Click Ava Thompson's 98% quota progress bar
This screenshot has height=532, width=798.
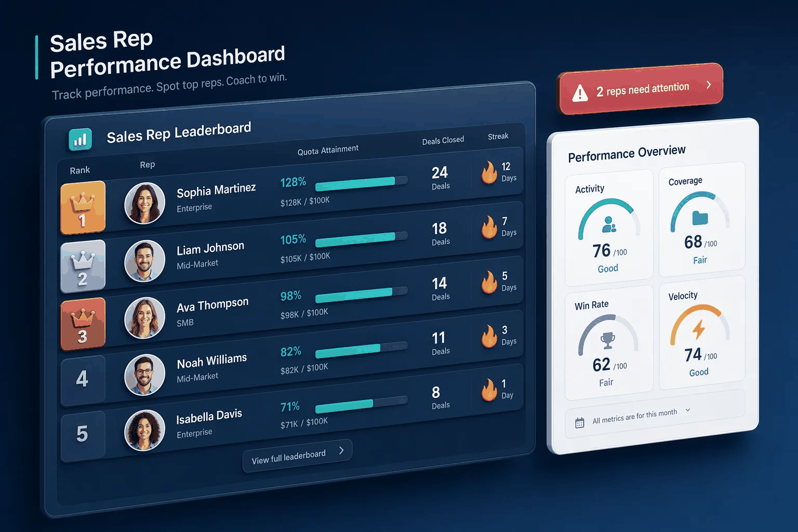[361, 294]
